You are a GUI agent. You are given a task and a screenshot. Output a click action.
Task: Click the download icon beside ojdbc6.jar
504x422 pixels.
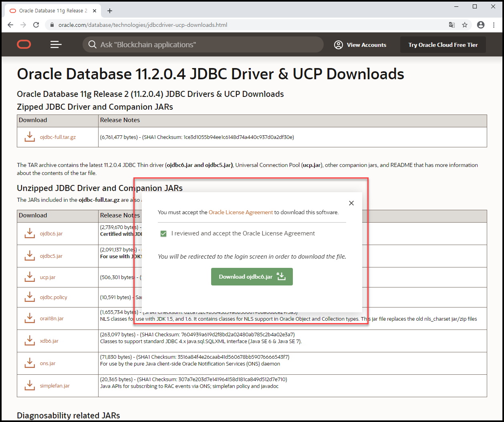30,233
